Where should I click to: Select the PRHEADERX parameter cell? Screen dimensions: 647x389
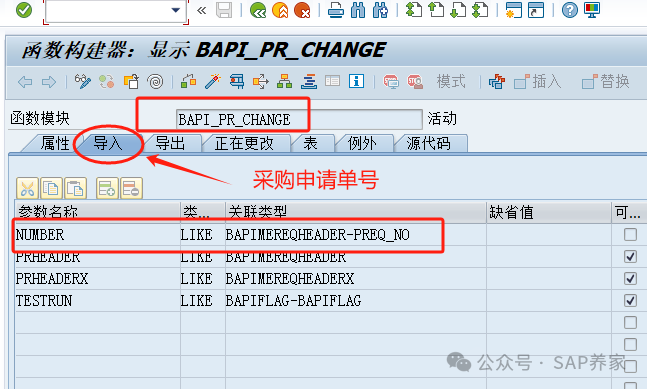(x=97, y=278)
